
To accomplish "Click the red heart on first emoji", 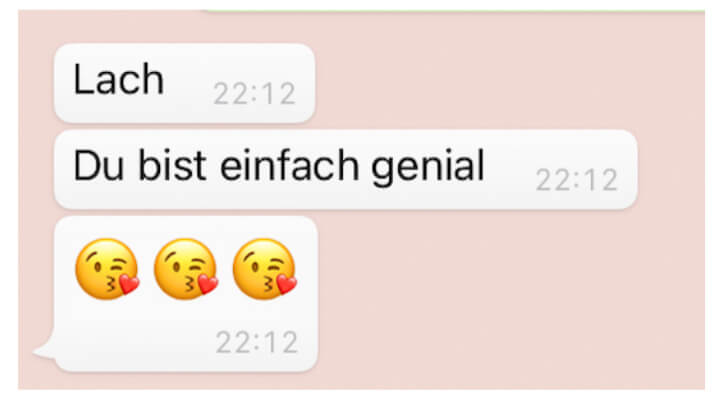I will coord(129,284).
